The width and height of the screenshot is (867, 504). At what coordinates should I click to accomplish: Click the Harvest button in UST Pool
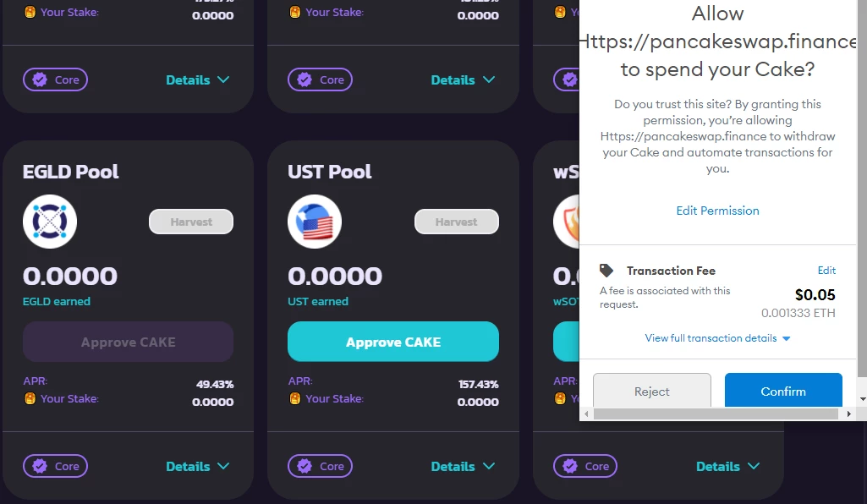(456, 222)
